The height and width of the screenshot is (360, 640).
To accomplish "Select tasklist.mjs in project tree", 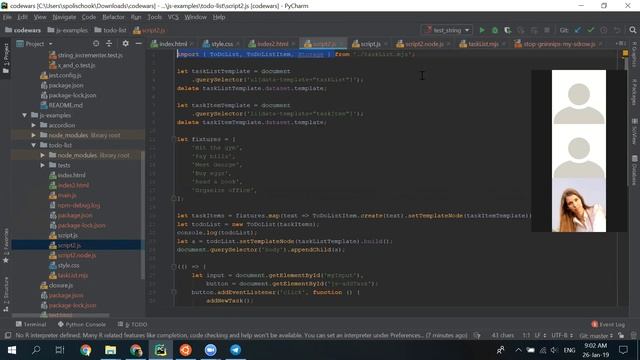I will [x=73, y=276].
